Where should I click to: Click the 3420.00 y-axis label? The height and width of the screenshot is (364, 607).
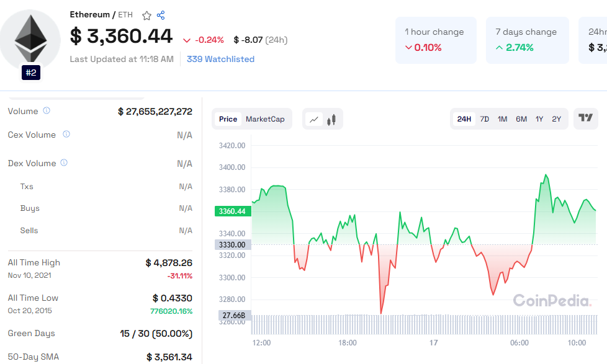[x=232, y=146]
